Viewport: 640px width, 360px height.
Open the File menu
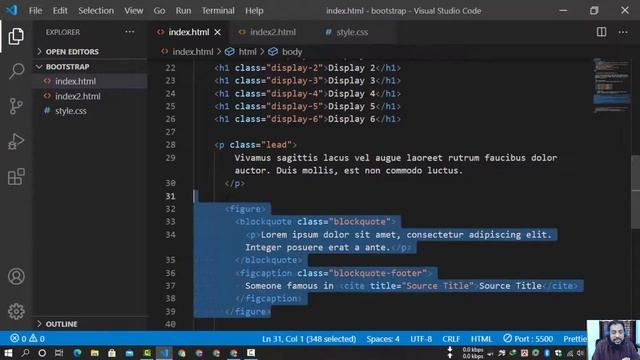(x=35, y=11)
